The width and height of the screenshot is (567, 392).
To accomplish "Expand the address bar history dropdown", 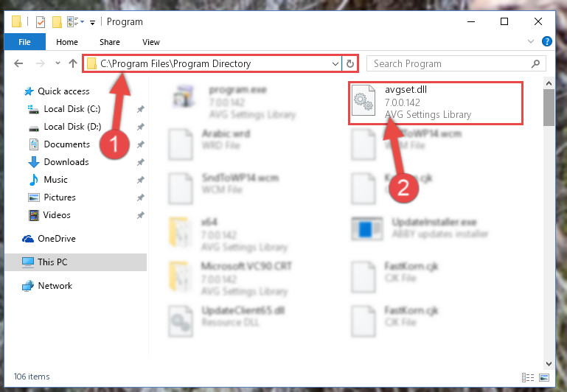I will (335, 64).
